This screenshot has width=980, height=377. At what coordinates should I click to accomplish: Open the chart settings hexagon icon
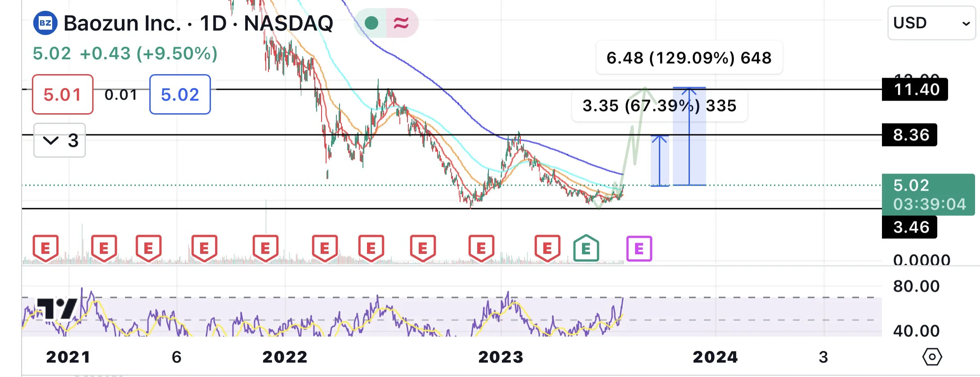[932, 357]
